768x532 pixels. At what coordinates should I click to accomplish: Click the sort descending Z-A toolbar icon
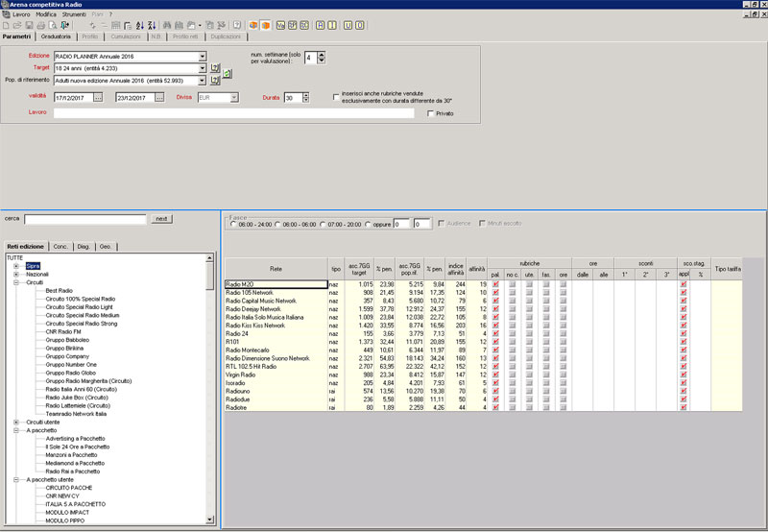coord(151,25)
